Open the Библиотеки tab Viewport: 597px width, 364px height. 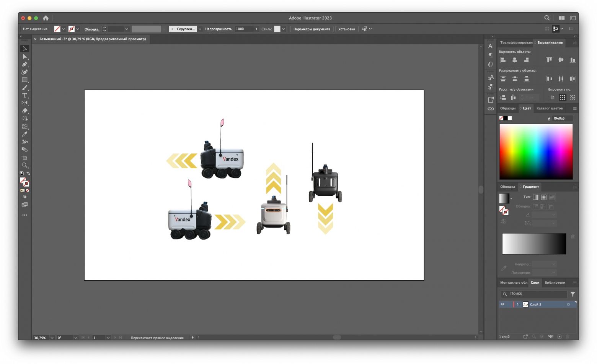(555, 283)
